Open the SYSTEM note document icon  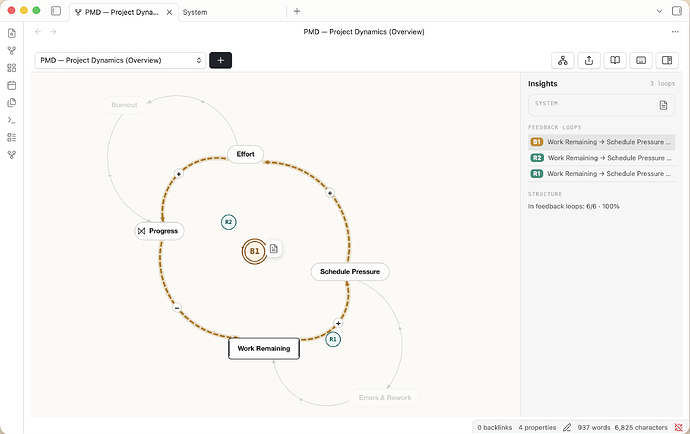[x=663, y=105]
